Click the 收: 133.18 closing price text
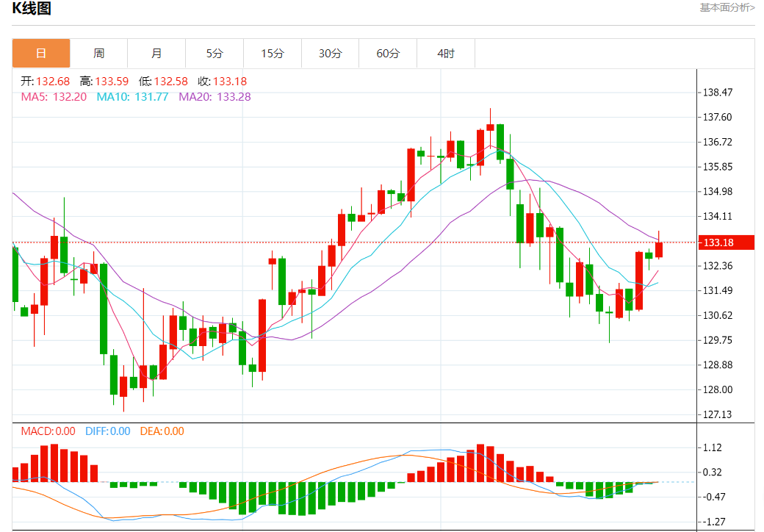Viewport: 764px width, 532px height. coord(222,82)
